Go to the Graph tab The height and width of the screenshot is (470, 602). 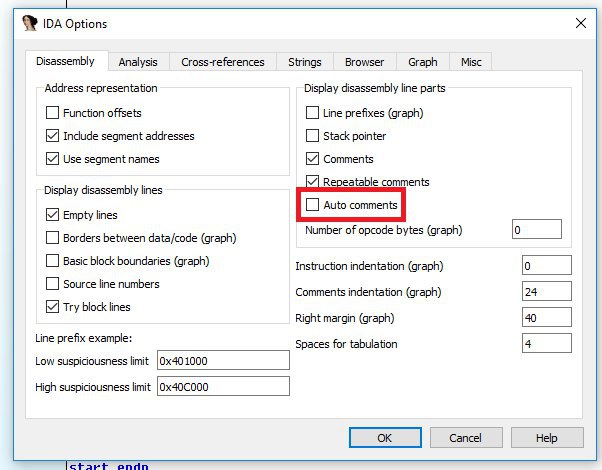coord(423,62)
